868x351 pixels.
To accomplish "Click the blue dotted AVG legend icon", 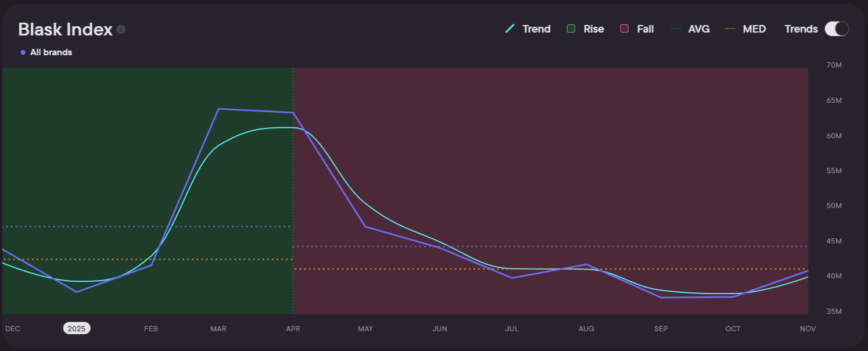I will point(676,29).
